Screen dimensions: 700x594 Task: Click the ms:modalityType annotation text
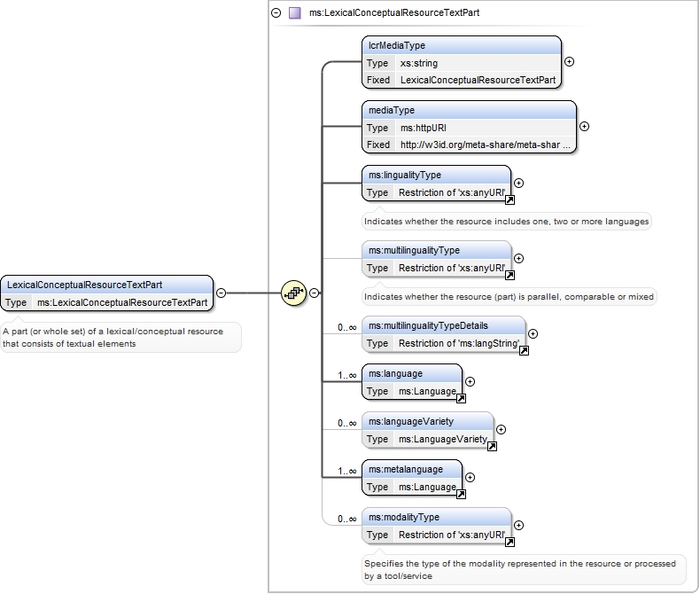click(519, 569)
